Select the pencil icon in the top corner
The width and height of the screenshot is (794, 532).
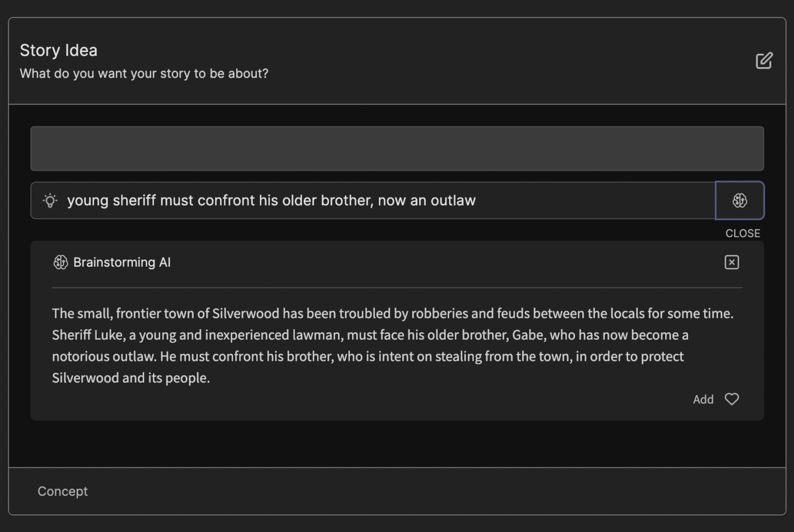pos(764,60)
